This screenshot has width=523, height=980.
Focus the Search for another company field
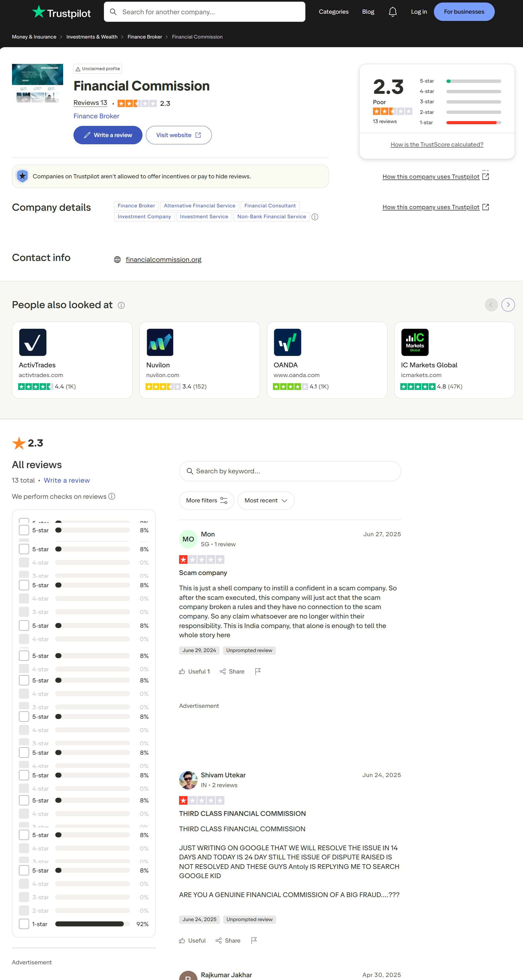coord(205,12)
